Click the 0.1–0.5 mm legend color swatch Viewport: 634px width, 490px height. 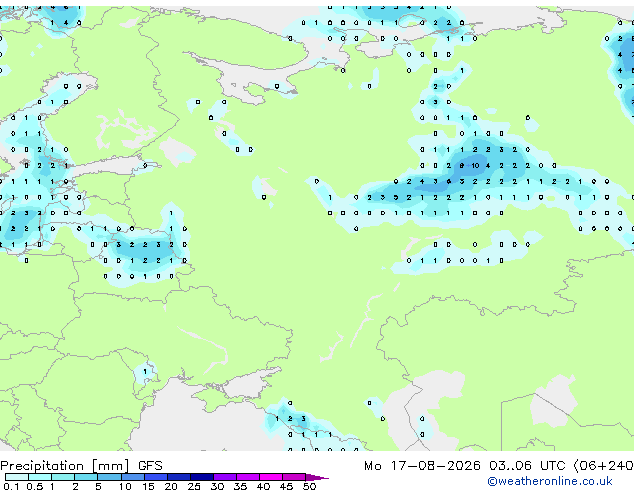point(17,477)
